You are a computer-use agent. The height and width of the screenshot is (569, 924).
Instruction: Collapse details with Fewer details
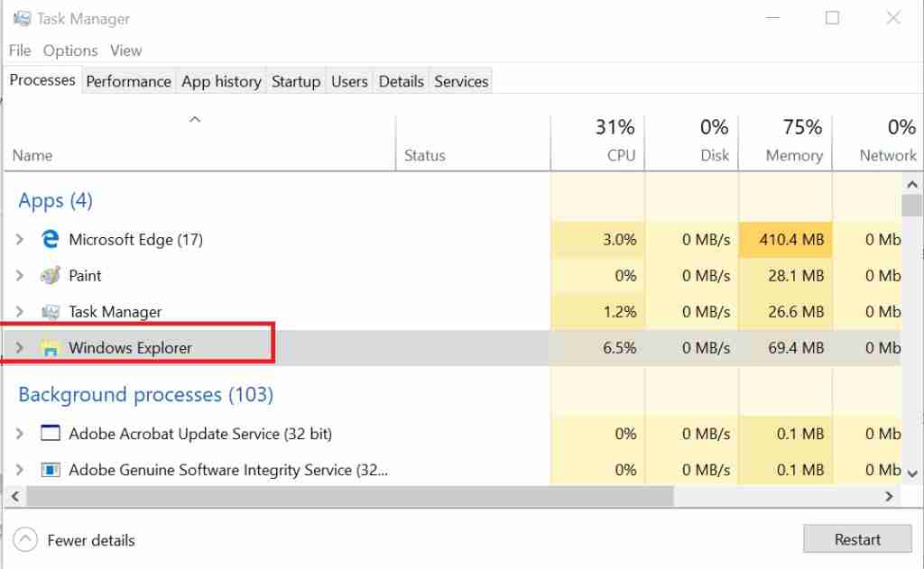click(x=90, y=539)
